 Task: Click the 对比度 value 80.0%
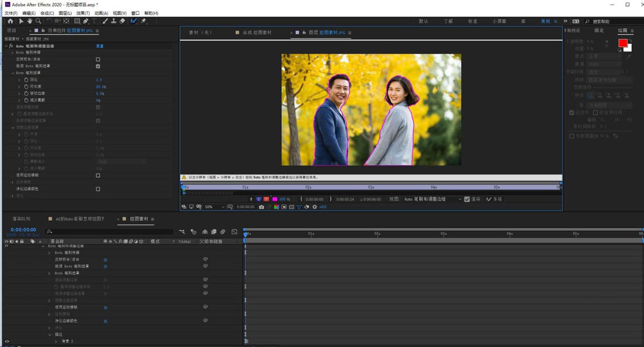point(101,86)
